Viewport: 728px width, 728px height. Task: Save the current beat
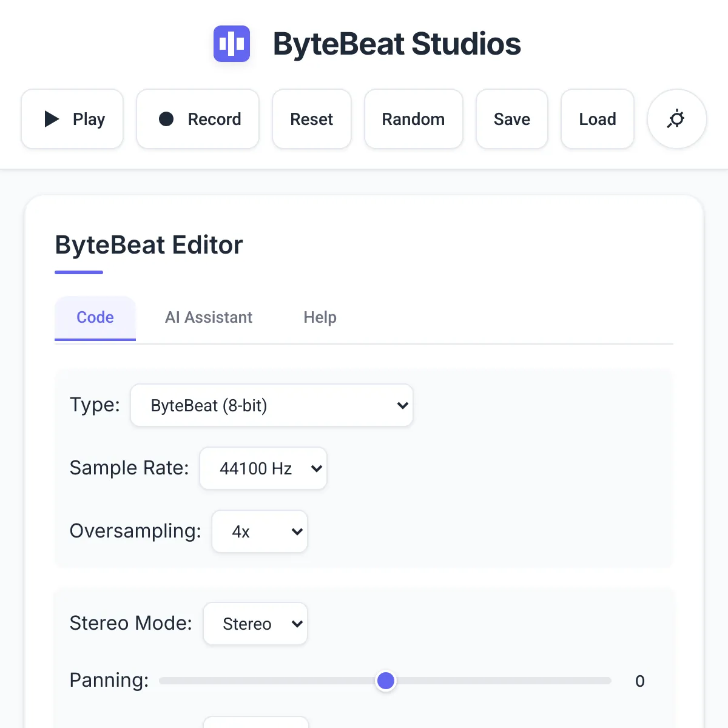click(x=512, y=119)
